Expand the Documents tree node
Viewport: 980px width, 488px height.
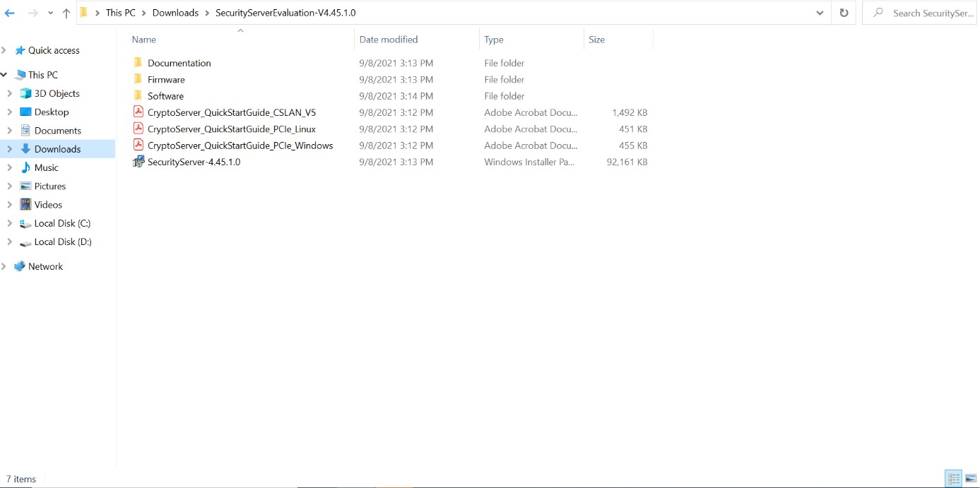(x=10, y=131)
